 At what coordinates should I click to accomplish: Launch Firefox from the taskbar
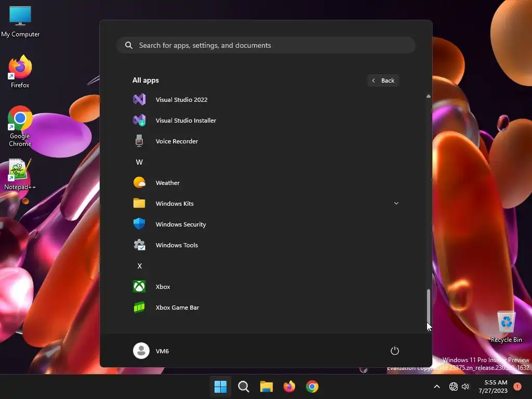click(289, 387)
